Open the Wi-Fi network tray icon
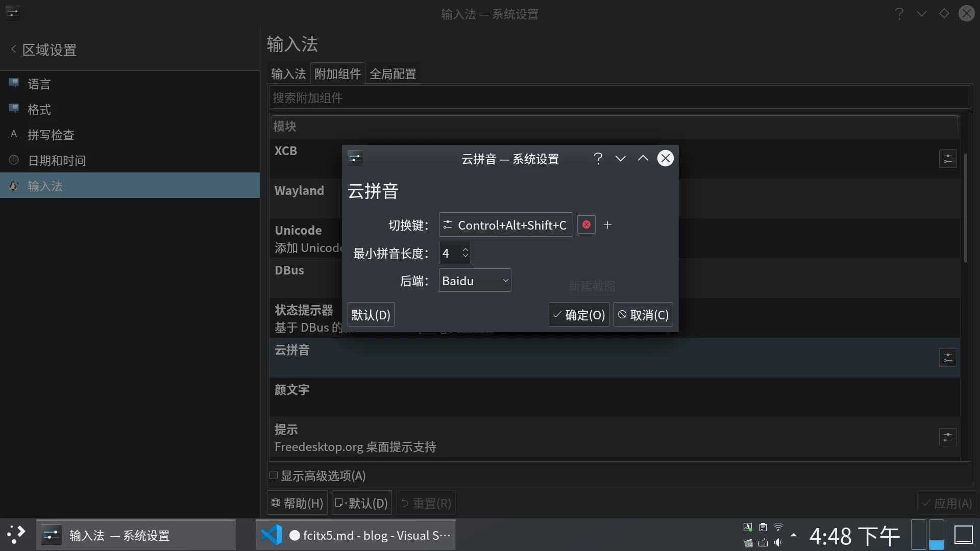Image resolution: width=980 pixels, height=551 pixels. pyautogui.click(x=778, y=527)
